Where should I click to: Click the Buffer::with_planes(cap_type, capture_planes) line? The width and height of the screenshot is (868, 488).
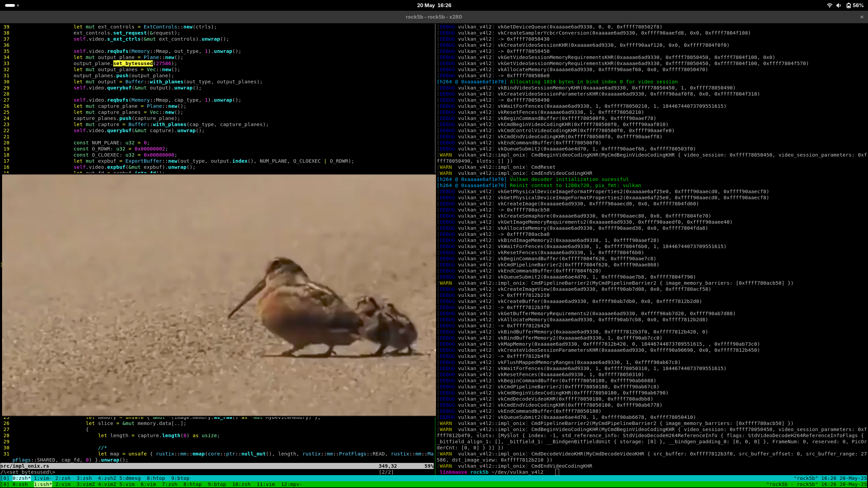(198, 124)
